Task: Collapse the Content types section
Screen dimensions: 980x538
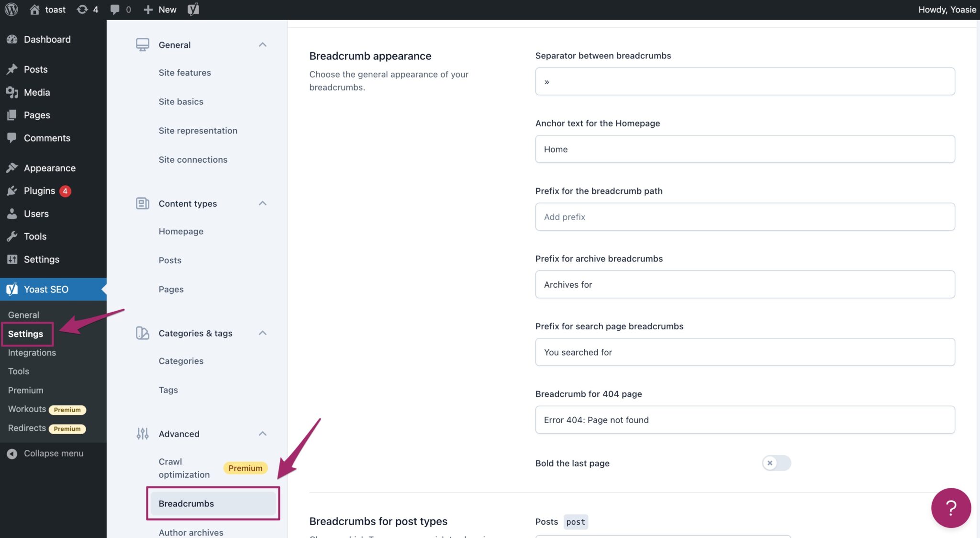Action: click(262, 203)
